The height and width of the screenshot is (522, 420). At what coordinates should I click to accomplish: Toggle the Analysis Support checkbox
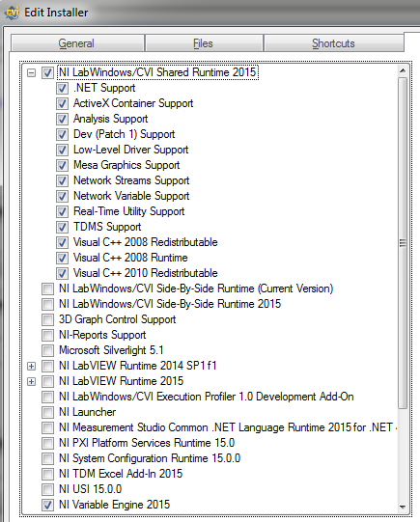63,120
